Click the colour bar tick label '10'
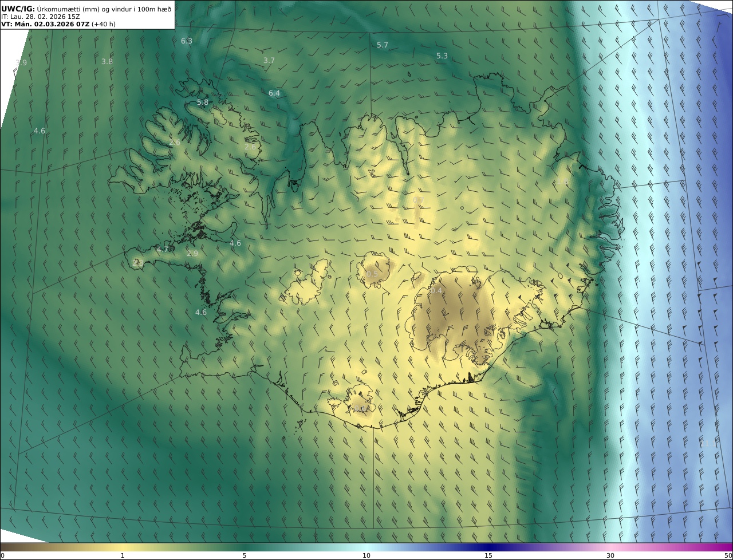This screenshot has width=733, height=560. (x=366, y=555)
